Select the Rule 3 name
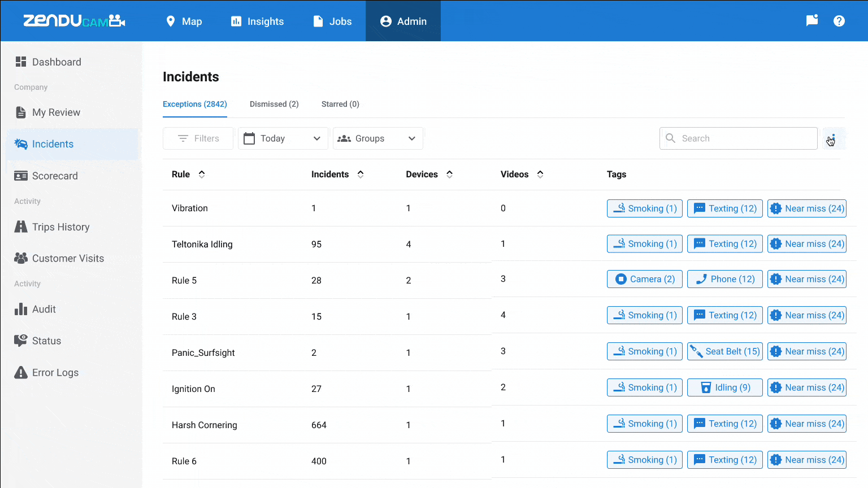Screen dimensions: 868x488 (184, 316)
